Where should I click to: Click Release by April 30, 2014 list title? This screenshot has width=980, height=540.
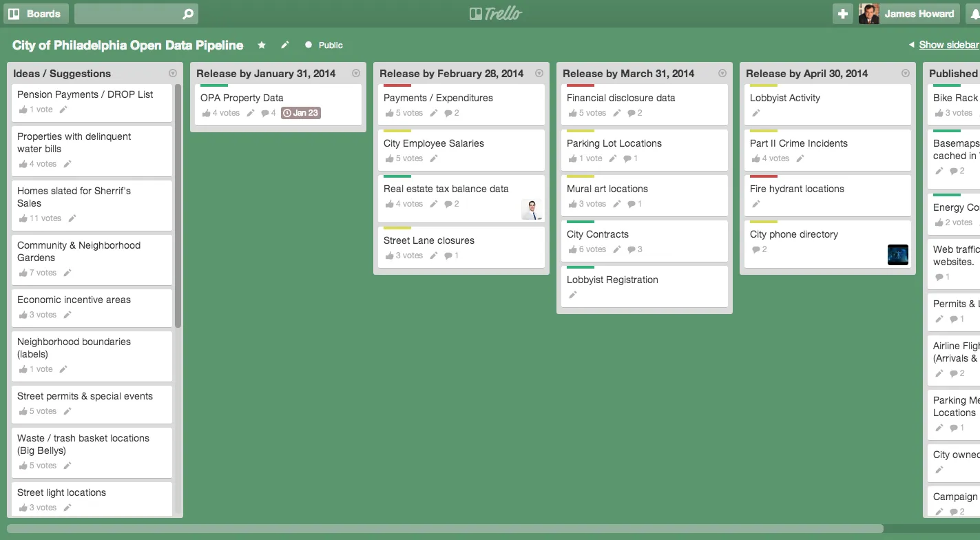(807, 74)
